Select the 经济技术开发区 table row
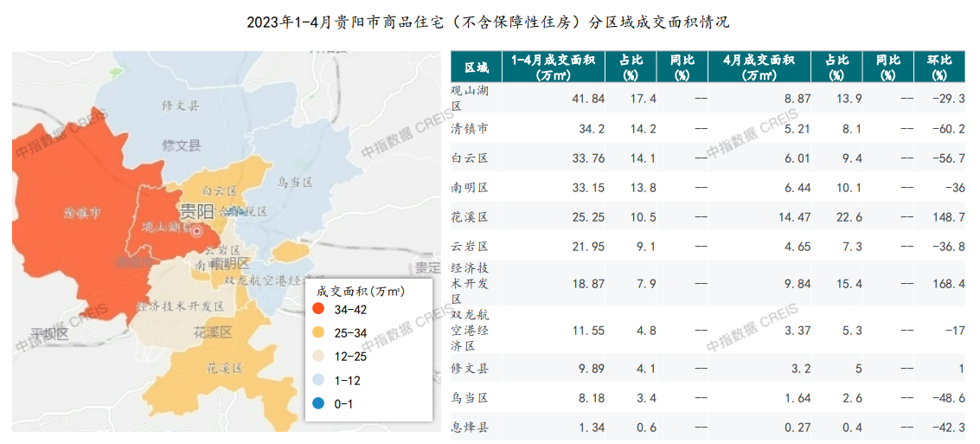The image size is (980, 444). 707,283
